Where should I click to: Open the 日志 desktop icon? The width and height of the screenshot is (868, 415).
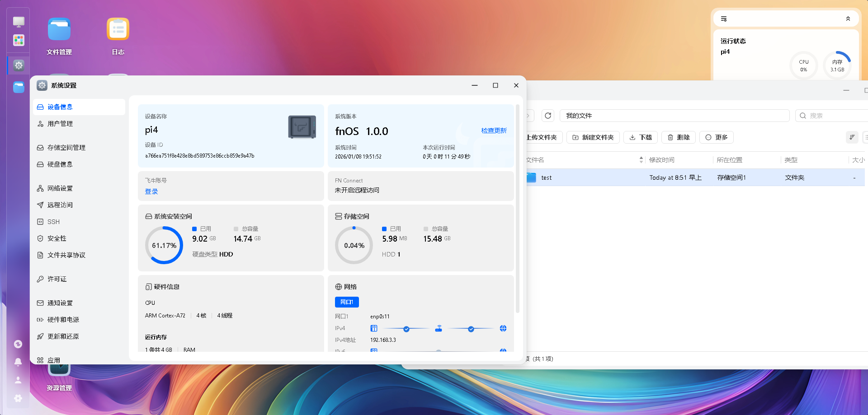tap(118, 30)
